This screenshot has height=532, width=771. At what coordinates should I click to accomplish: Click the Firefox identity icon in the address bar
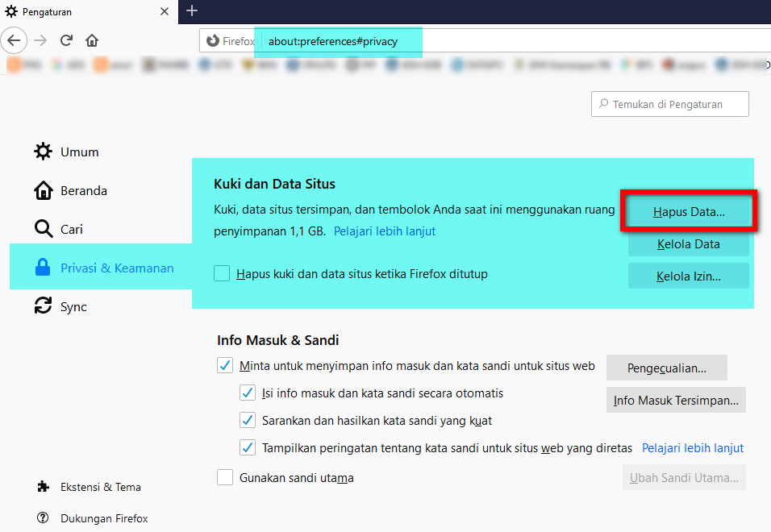point(213,41)
